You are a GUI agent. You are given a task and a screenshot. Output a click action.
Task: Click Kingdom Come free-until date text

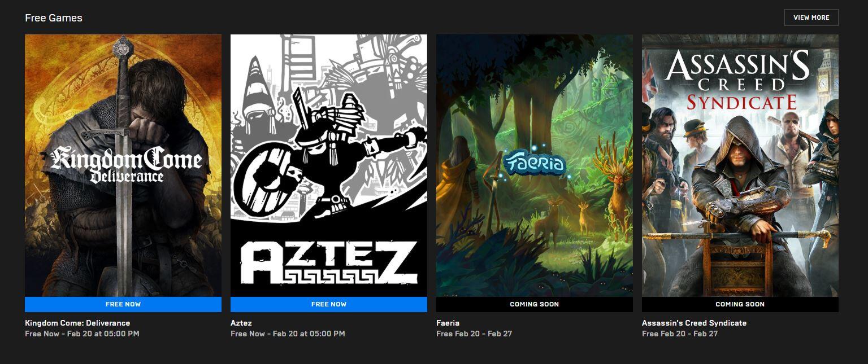[x=82, y=334]
